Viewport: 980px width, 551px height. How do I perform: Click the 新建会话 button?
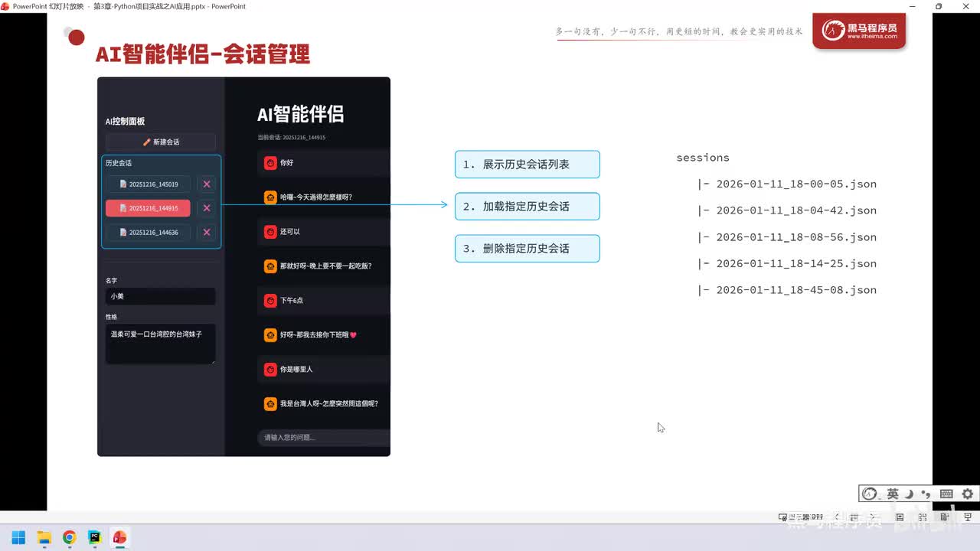click(161, 142)
